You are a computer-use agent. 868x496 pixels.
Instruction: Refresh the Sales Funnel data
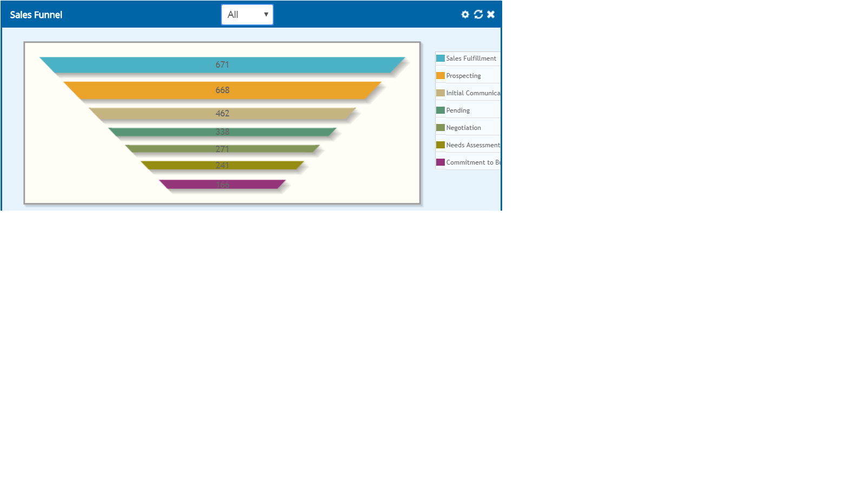point(478,15)
